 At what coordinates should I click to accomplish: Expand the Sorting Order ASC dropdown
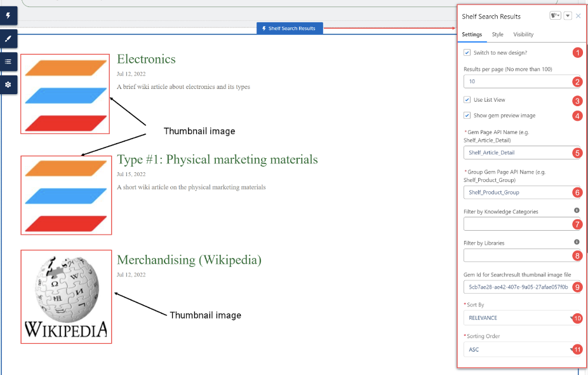(x=521, y=349)
